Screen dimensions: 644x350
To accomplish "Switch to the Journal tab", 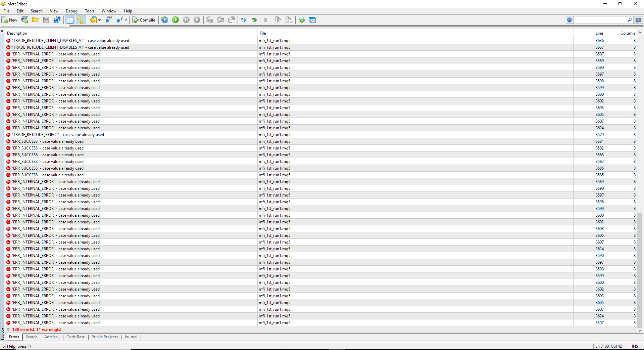I will point(131,337).
